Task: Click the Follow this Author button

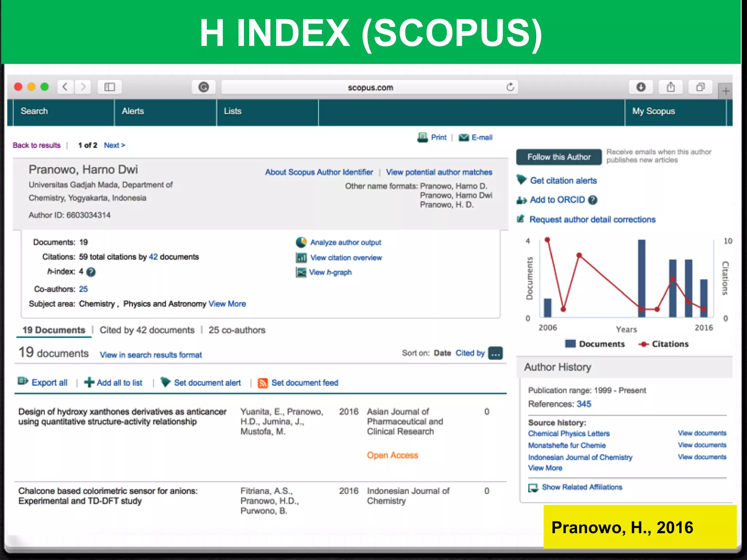Action: [x=559, y=157]
